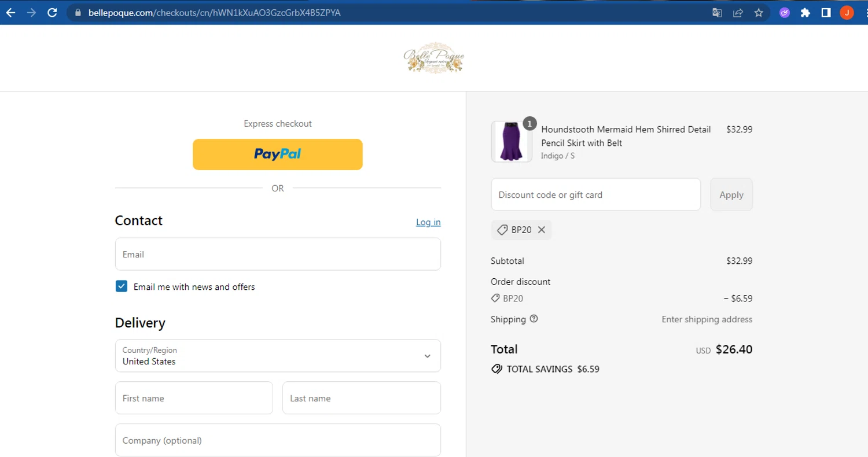Click the Belle Poque store logo
The image size is (868, 457).
point(433,58)
